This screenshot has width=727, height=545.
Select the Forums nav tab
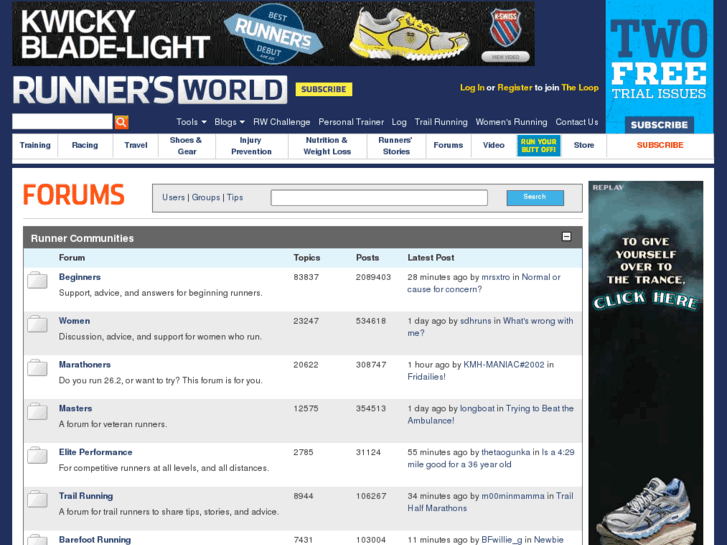point(448,145)
